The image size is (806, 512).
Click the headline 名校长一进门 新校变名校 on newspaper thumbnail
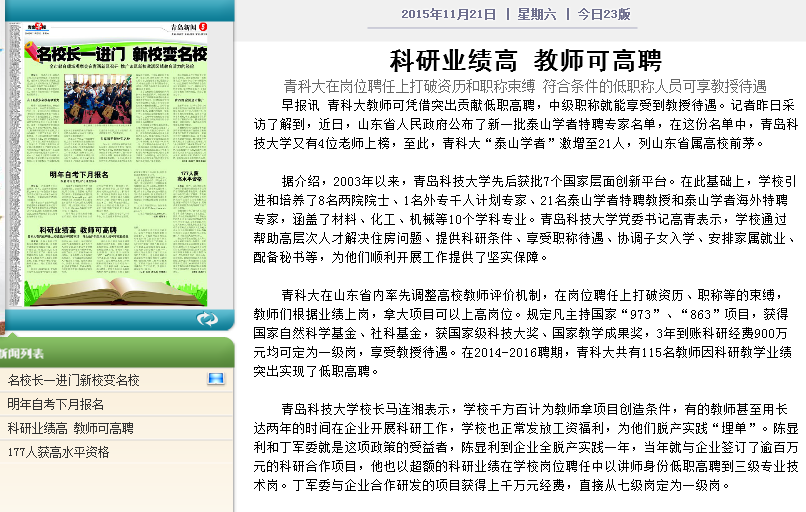pyautogui.click(x=121, y=54)
